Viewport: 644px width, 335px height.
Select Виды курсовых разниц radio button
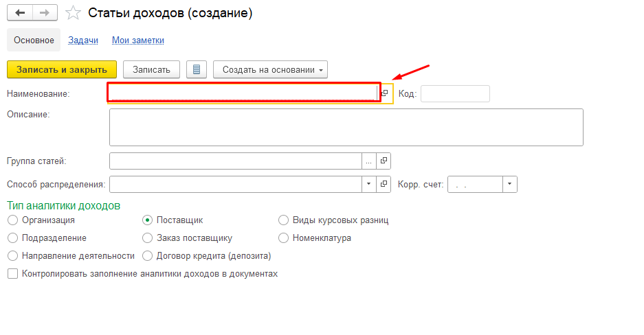coord(283,220)
